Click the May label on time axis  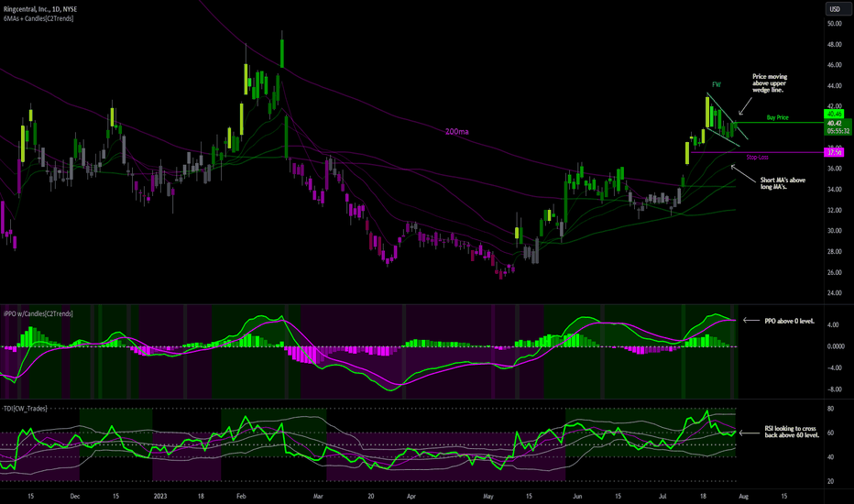488,497
